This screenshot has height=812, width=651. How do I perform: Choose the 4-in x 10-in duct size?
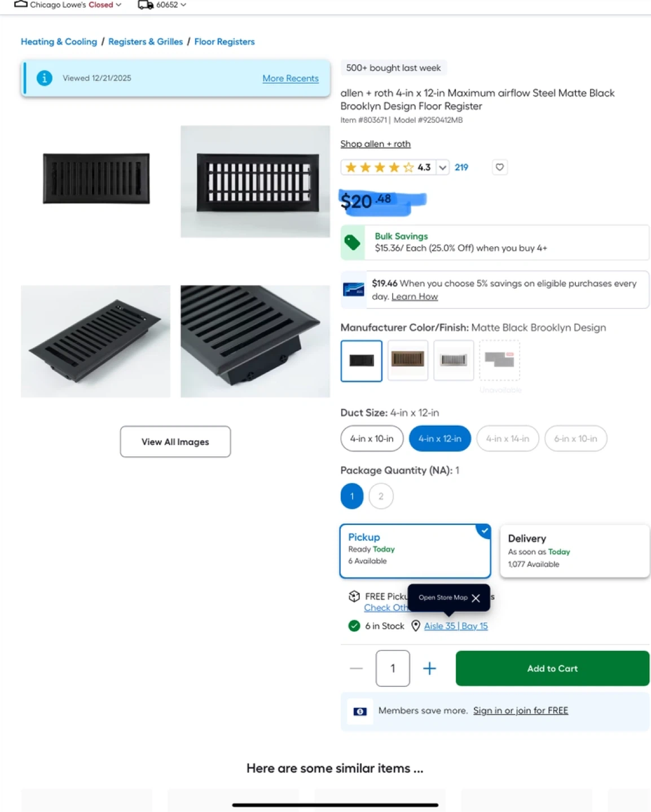tap(372, 438)
